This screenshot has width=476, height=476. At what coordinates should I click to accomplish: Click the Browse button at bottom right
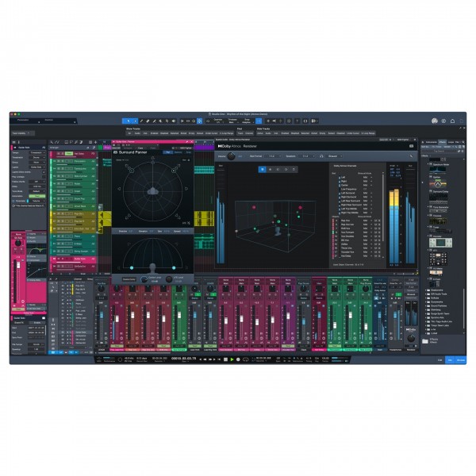[460, 360]
